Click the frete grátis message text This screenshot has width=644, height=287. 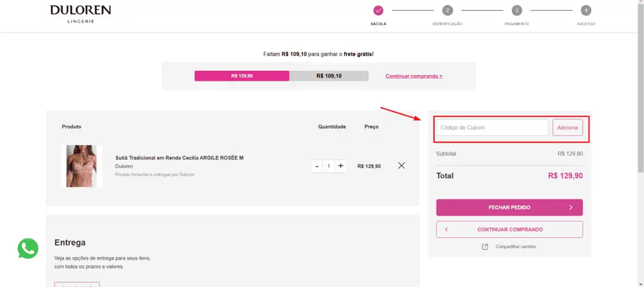click(318, 54)
